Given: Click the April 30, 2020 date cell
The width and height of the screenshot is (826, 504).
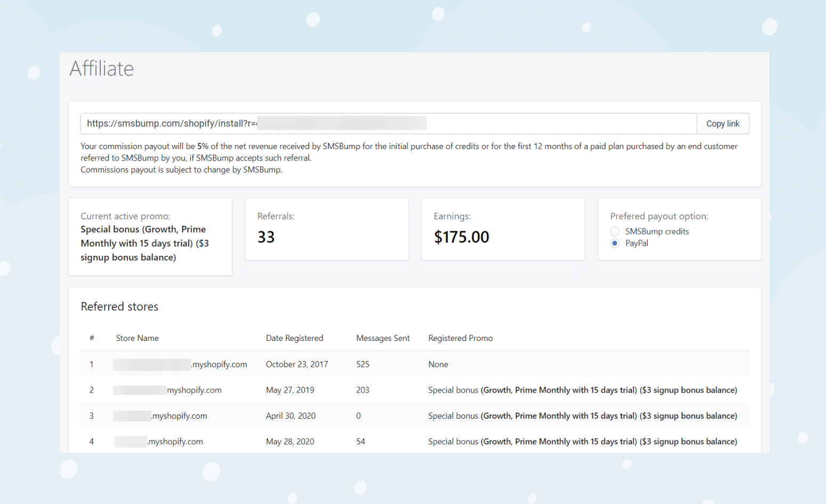Looking at the screenshot, I should coord(291,416).
